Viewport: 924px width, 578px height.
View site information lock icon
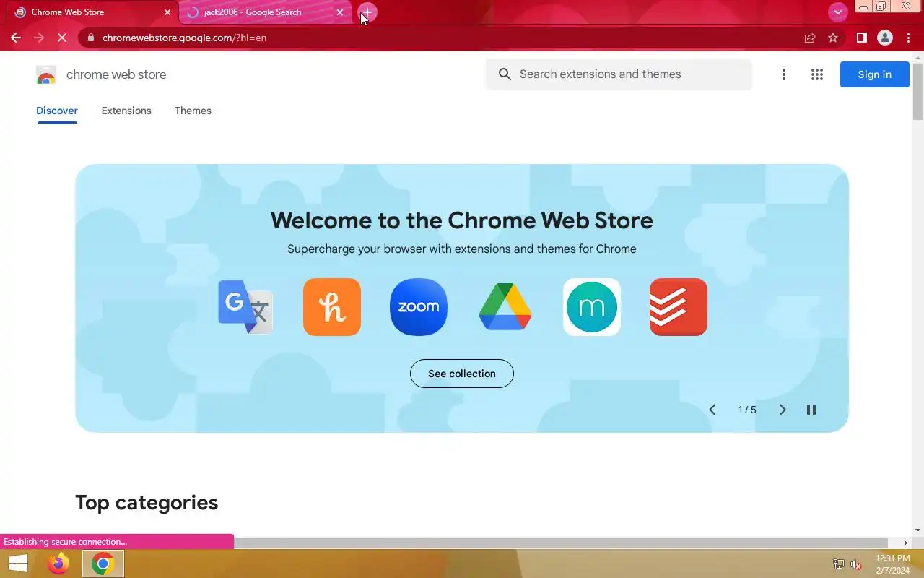click(x=90, y=38)
